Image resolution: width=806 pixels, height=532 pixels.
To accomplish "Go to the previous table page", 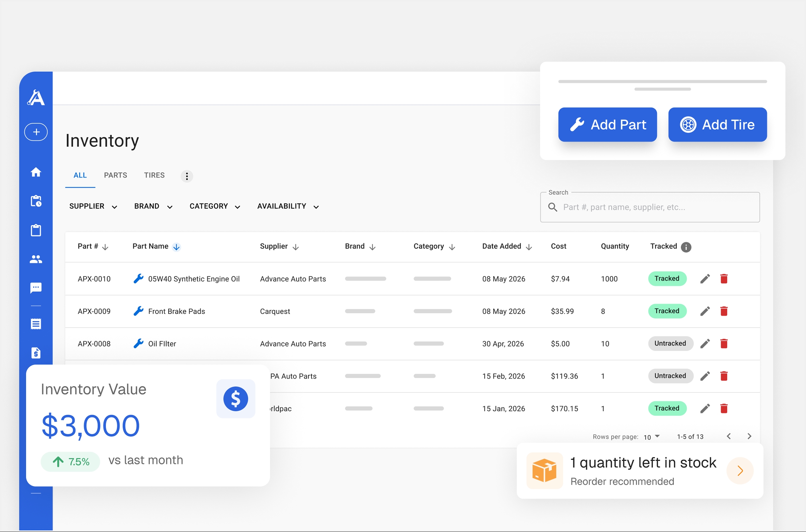I will click(728, 436).
